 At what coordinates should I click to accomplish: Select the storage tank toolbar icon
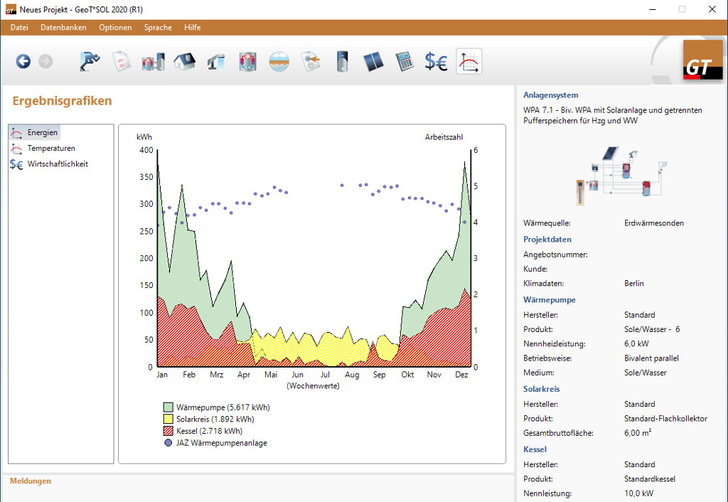click(x=342, y=62)
